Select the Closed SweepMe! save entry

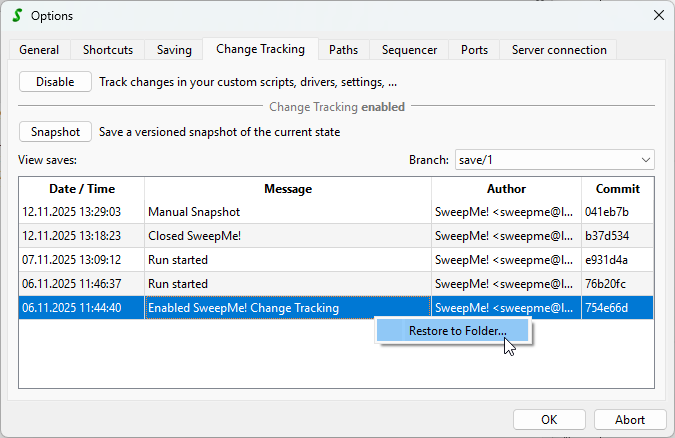click(196, 236)
